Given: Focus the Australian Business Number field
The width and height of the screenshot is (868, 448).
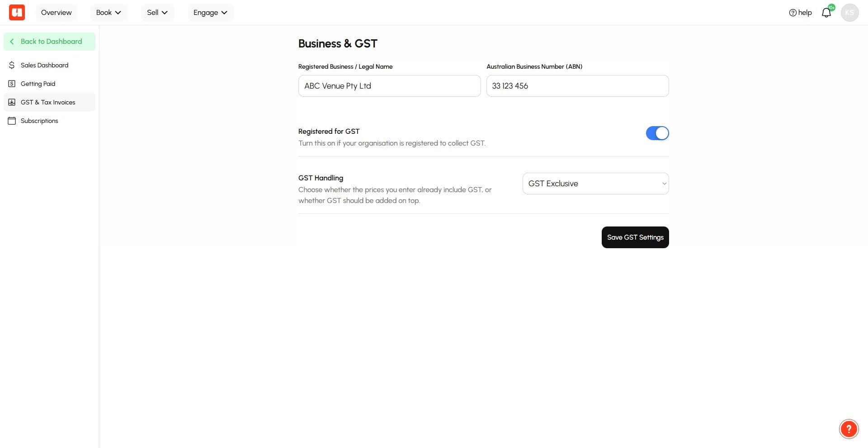Looking at the screenshot, I should coord(577,86).
